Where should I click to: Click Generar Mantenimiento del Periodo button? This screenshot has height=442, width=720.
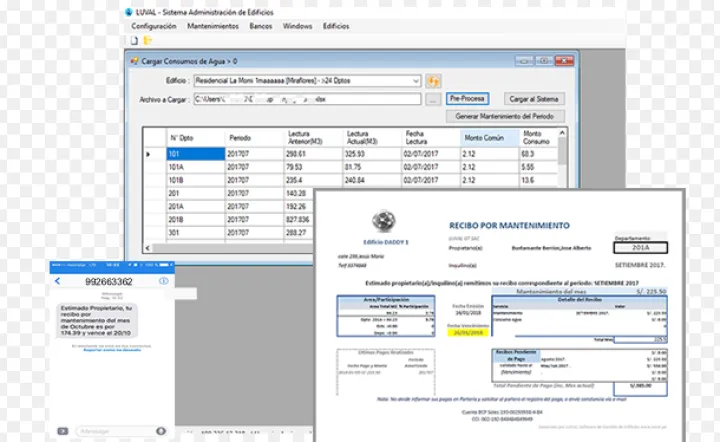click(x=505, y=116)
